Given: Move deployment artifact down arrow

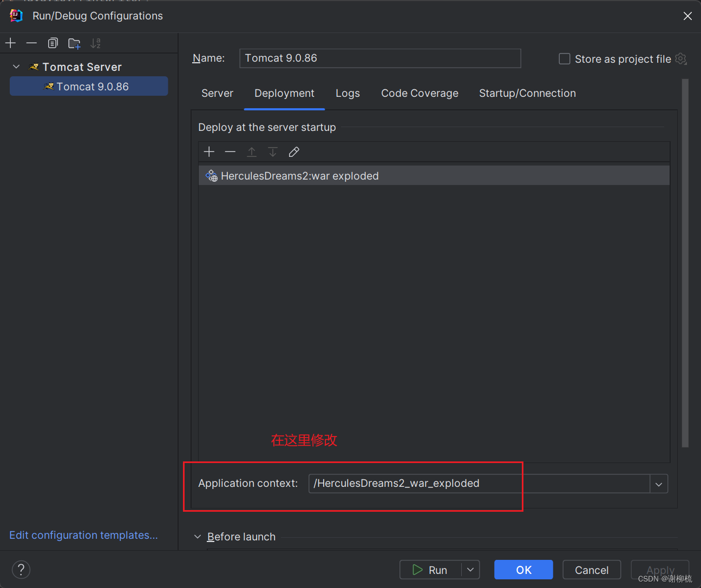Looking at the screenshot, I should point(273,152).
